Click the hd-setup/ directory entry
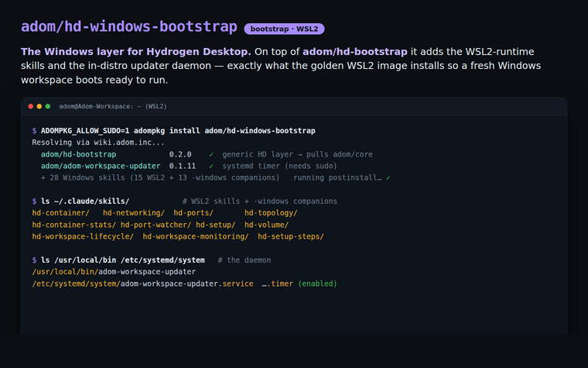The image size is (588, 368). click(216, 225)
